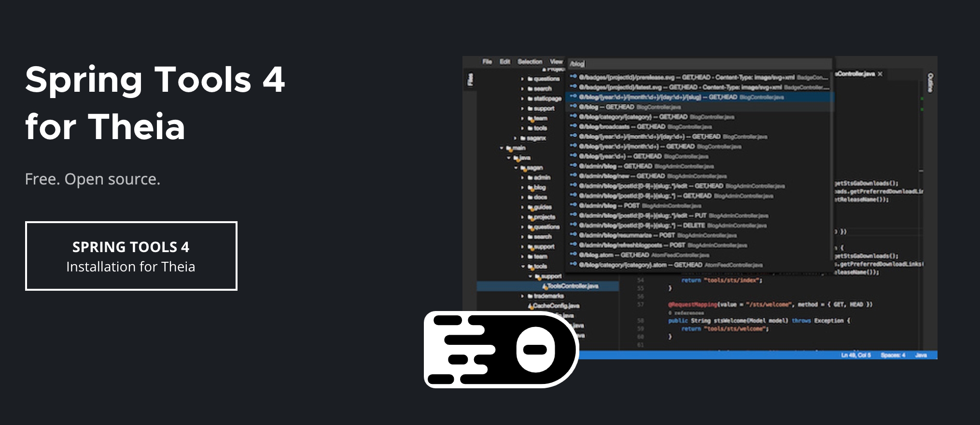Select the @/admin/blog -- GET,HEAD result
Image resolution: width=980 pixels, height=425 pixels.
(700, 166)
